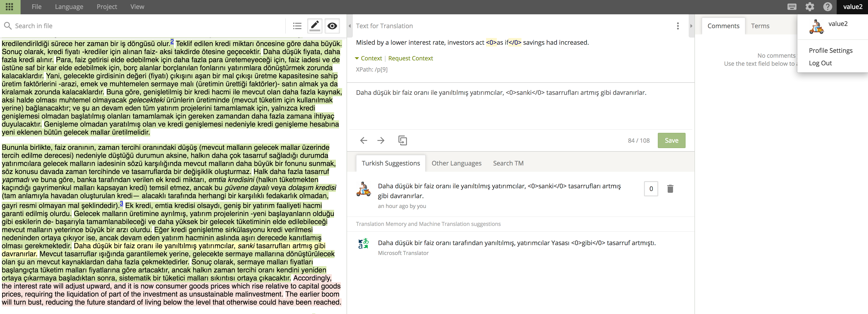The height and width of the screenshot is (314, 868).
Task: Go to previous string arrow
Action: (363, 140)
